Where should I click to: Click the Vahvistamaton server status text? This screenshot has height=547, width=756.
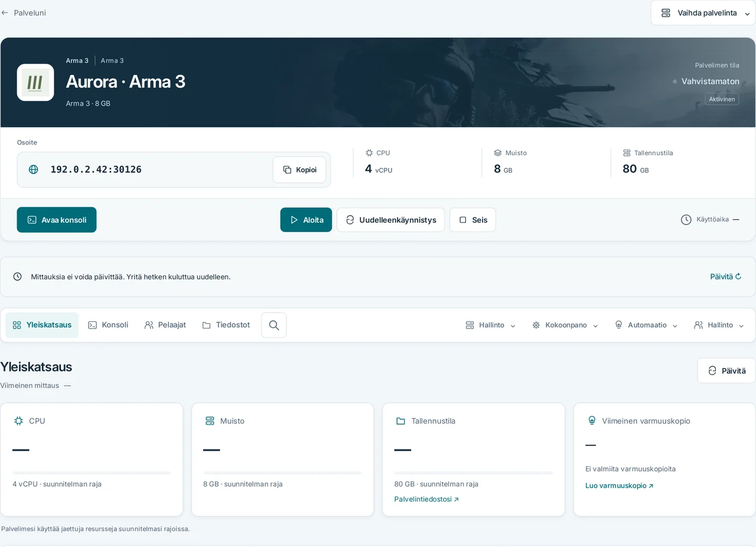click(711, 82)
